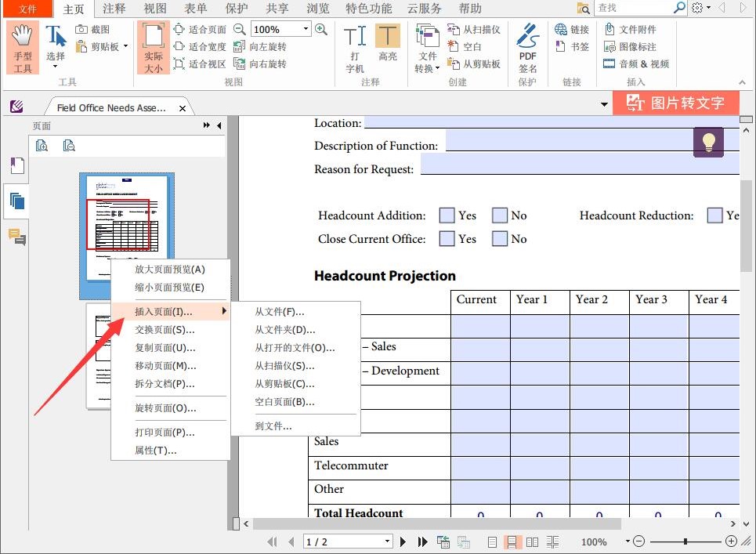Click the Snapshot (截图) tool
Image resolution: width=756 pixels, height=554 pixels.
pos(92,29)
